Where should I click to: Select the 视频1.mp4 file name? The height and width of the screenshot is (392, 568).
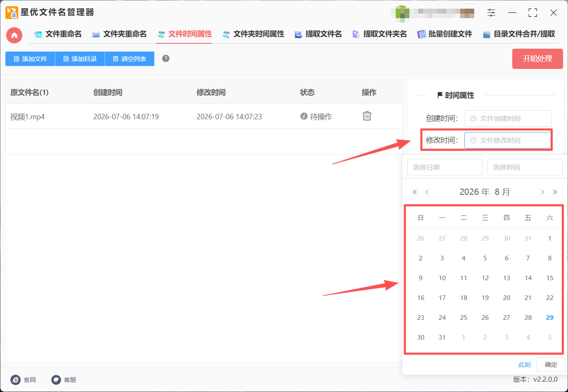pos(27,117)
